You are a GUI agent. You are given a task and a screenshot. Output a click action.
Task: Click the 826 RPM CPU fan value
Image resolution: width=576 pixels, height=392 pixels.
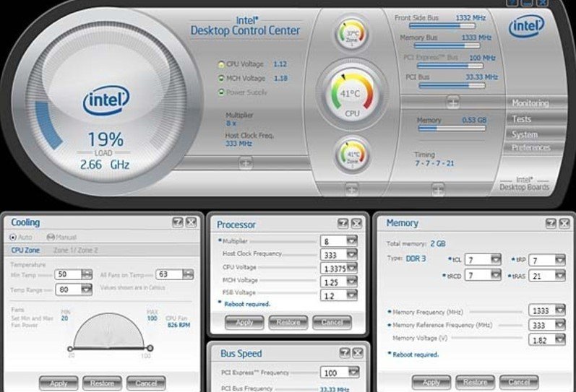(x=179, y=325)
